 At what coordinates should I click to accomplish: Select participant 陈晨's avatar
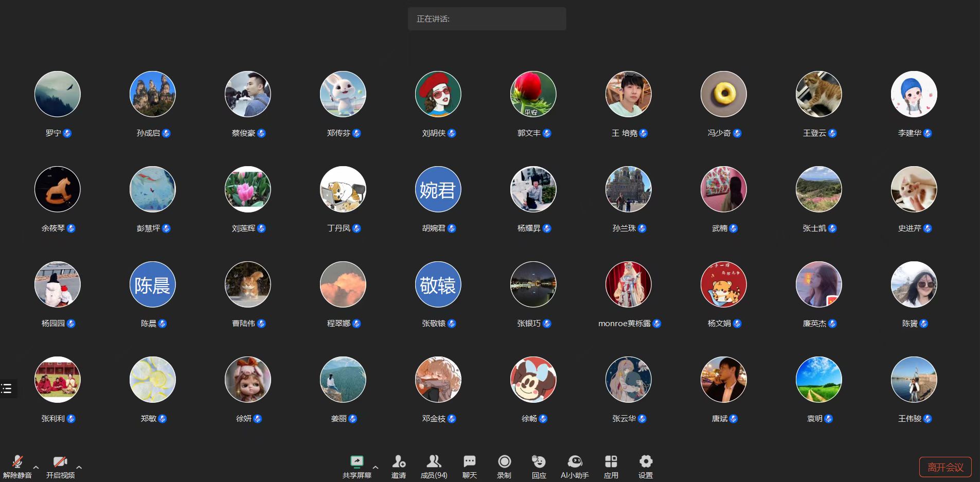(x=152, y=284)
